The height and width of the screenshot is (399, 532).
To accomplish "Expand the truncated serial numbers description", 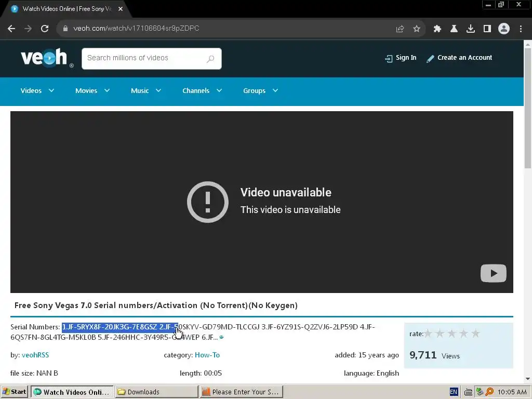I will (221, 337).
